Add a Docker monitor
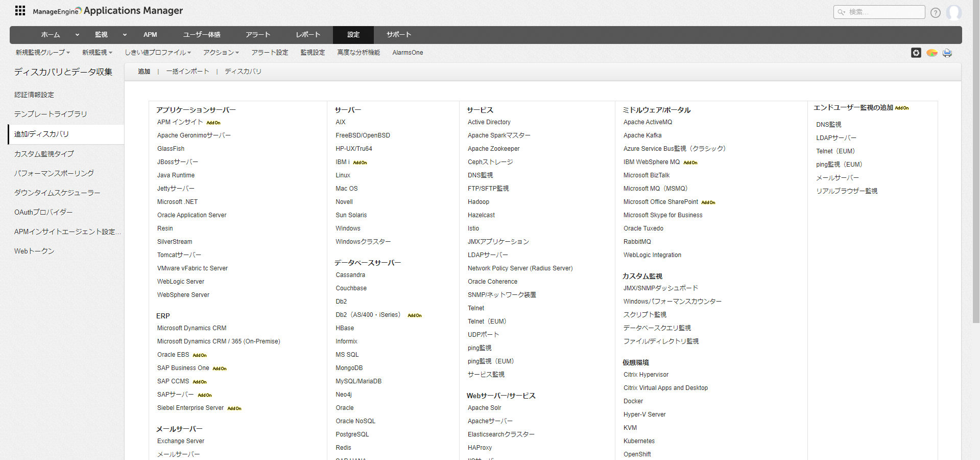980x460 pixels. [633, 401]
